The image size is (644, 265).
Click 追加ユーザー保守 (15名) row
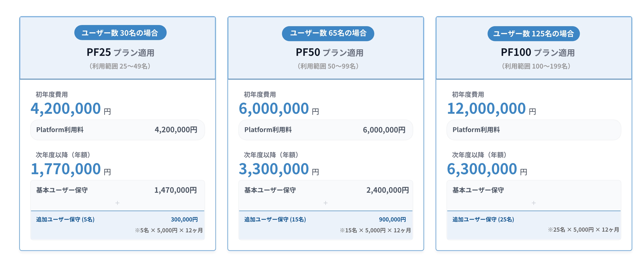[x=325, y=219]
